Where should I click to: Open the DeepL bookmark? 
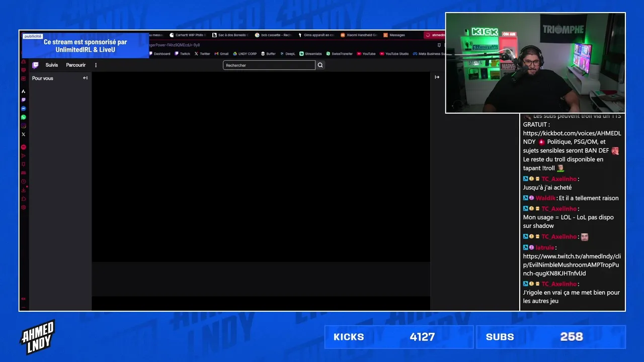pos(288,54)
